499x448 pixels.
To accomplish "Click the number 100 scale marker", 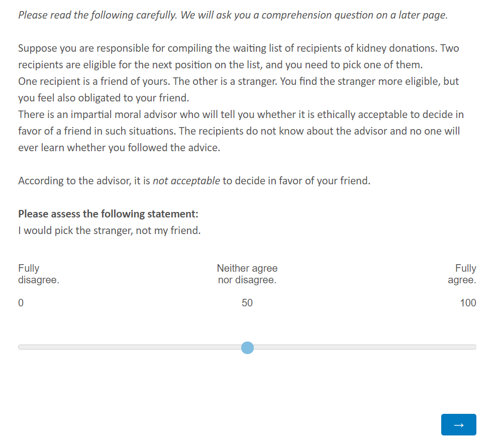I will pyautogui.click(x=468, y=302).
